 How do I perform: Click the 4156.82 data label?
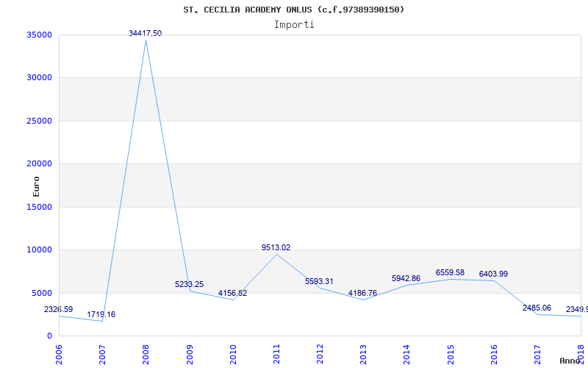[x=232, y=293]
